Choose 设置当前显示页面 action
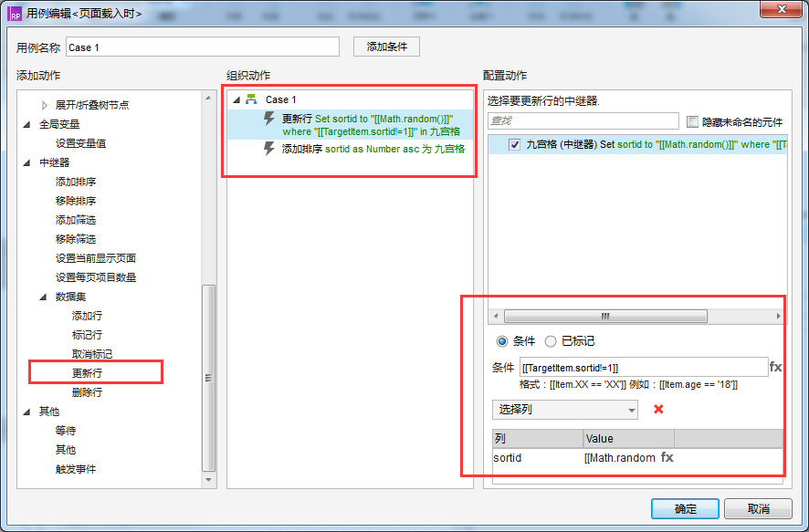This screenshot has width=809, height=532. tap(96, 258)
